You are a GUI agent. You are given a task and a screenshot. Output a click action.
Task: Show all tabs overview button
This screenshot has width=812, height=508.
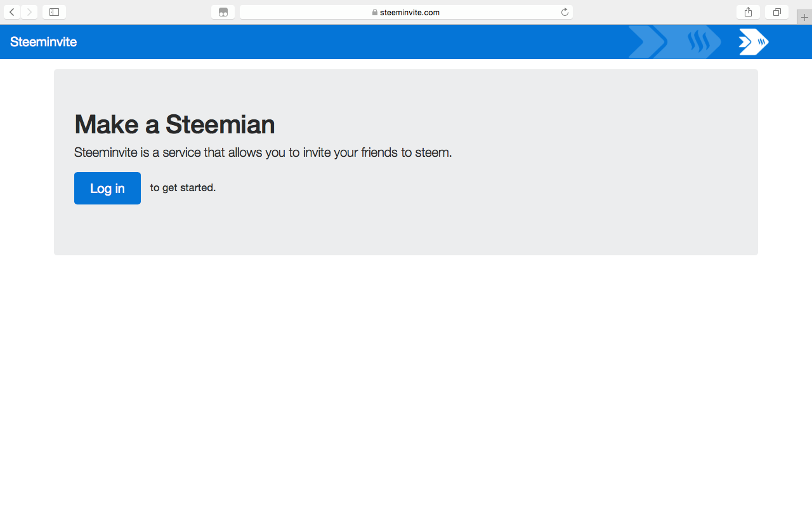click(x=776, y=12)
